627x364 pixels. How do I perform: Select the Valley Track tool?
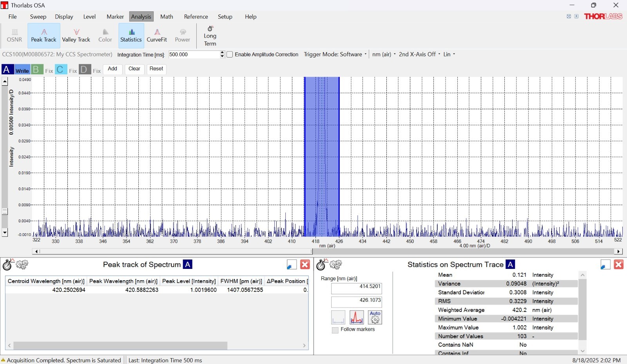(x=76, y=35)
